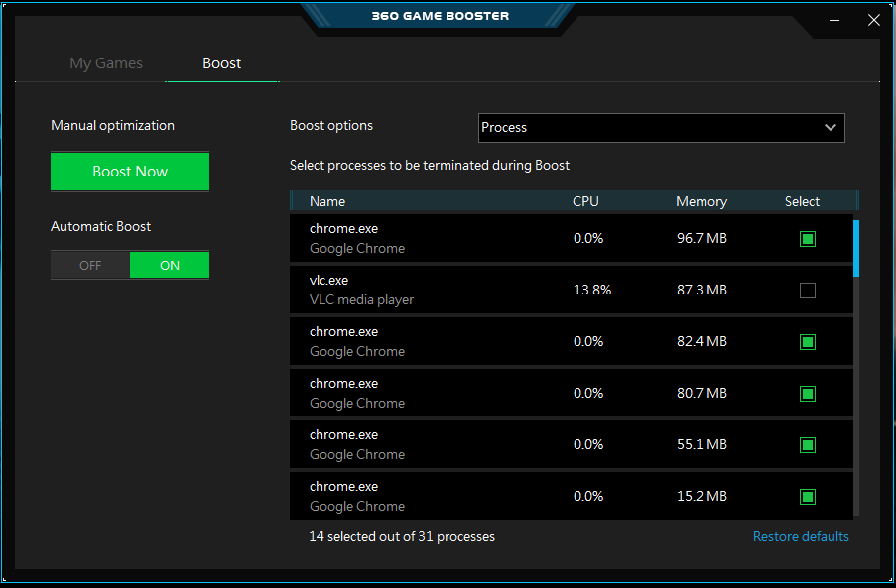
Task: Click '14 selected out of 31 processes' text
Action: pos(402,536)
